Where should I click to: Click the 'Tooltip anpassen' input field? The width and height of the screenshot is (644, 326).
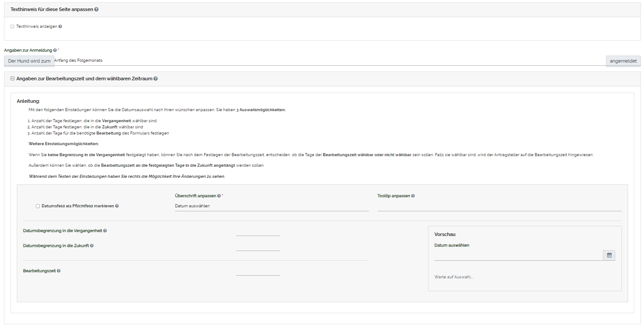(499, 206)
